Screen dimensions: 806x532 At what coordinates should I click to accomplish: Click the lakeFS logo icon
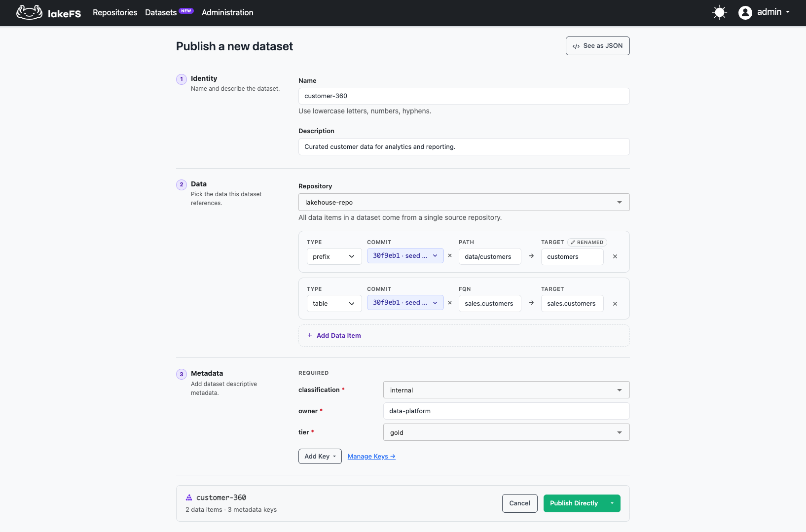click(29, 12)
